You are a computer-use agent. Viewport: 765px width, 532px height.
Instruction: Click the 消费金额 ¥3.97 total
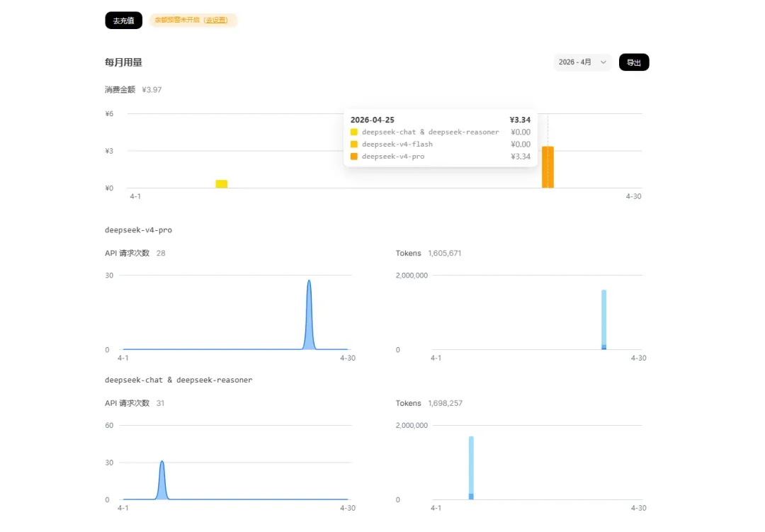(x=133, y=89)
